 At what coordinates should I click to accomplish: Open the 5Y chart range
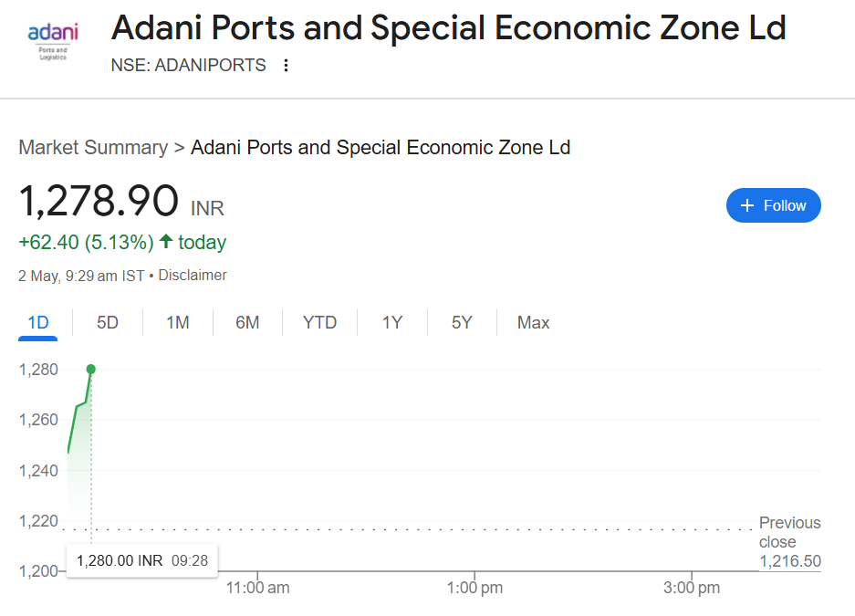(462, 323)
